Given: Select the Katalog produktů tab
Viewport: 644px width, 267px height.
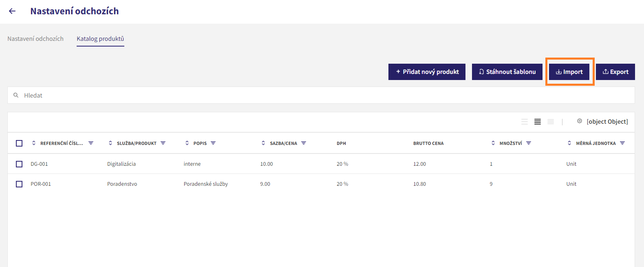Looking at the screenshot, I should point(100,39).
